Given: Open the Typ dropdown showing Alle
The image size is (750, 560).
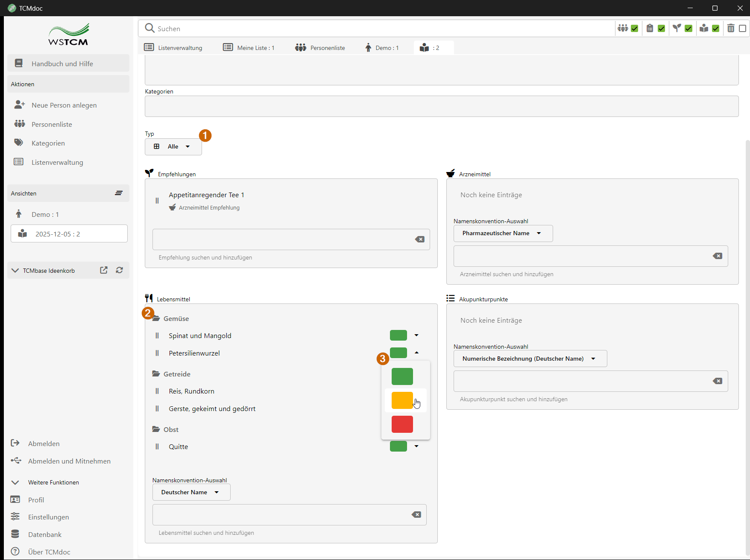Looking at the screenshot, I should (x=173, y=146).
